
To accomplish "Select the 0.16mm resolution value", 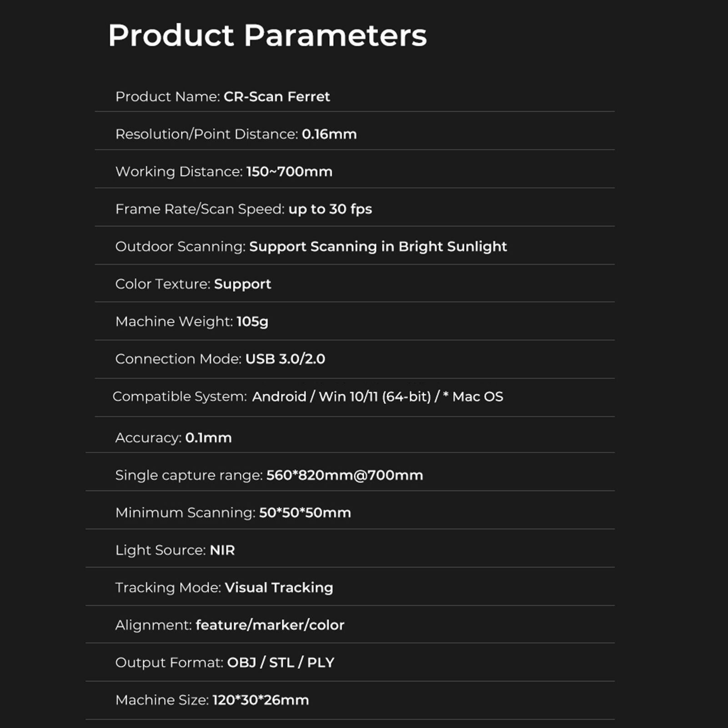I will (x=329, y=134).
